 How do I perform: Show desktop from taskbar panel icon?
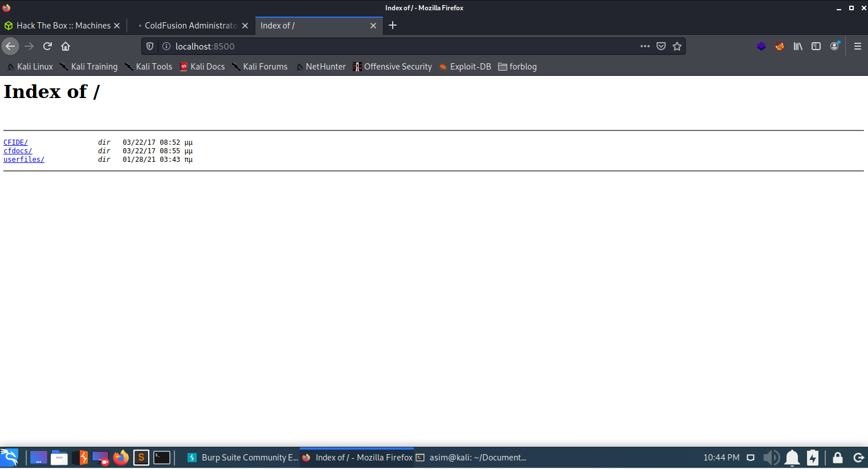(x=38, y=458)
